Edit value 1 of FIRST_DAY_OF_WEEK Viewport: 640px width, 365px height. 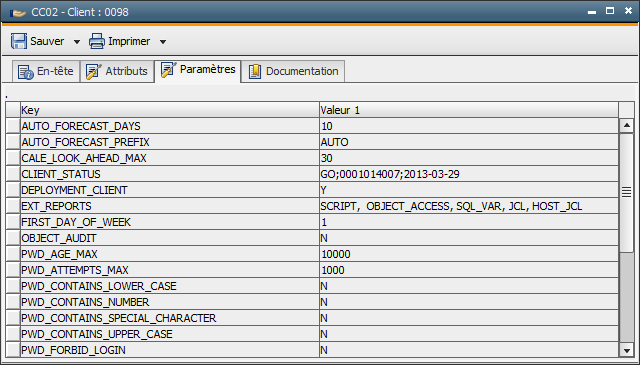(469, 222)
